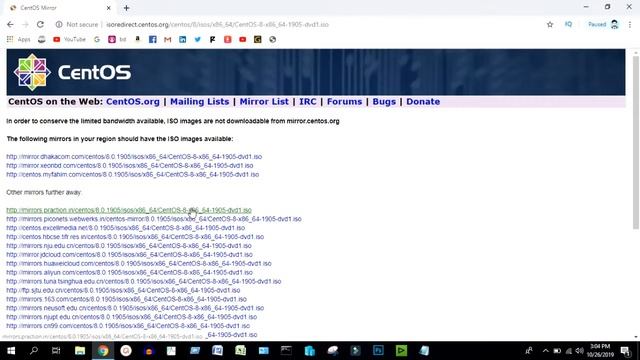
Task: Open the green play-button taskbar app
Action: pos(401,351)
